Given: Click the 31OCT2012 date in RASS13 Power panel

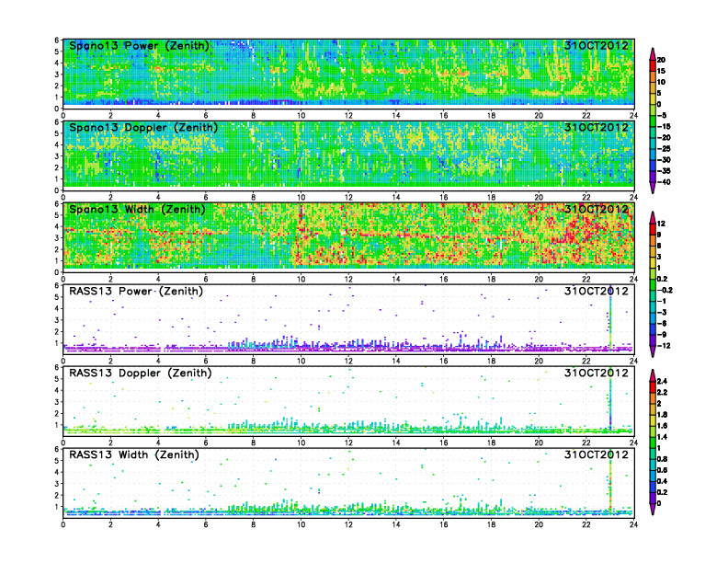Looking at the screenshot, I should pos(597,292).
